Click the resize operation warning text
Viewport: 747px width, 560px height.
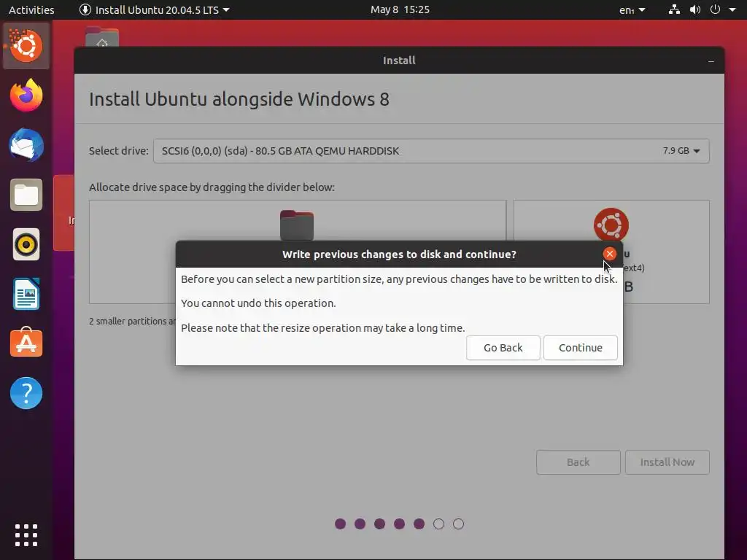(x=322, y=328)
